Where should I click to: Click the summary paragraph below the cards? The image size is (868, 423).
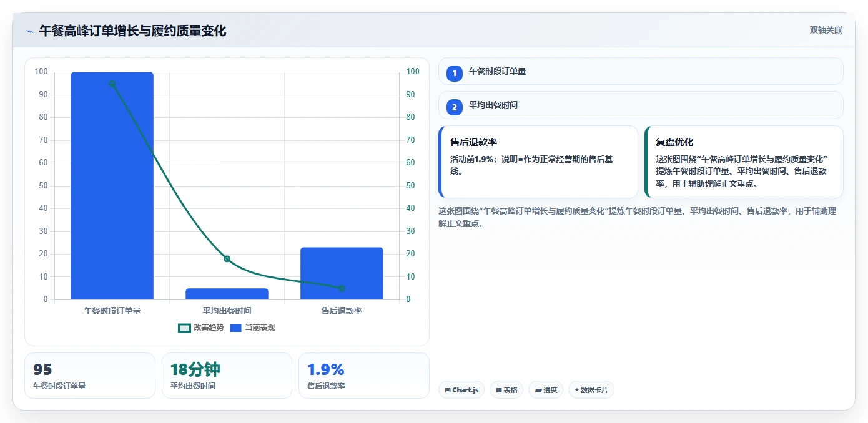click(637, 217)
